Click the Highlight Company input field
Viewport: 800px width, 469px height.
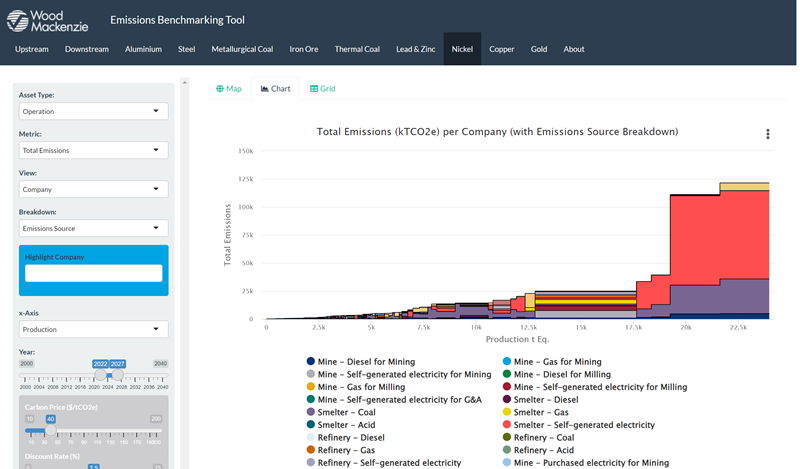(93, 273)
